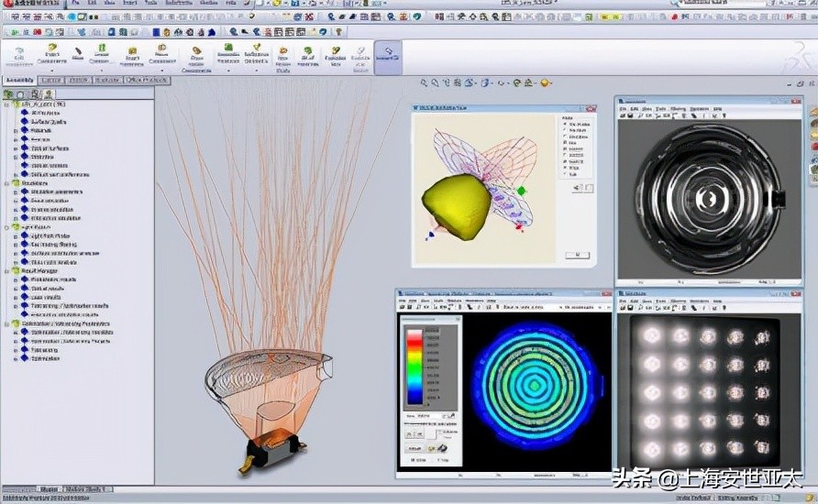This screenshot has height=504, width=818.
Task: Click Insert Components in the ribbon
Action: (52, 54)
